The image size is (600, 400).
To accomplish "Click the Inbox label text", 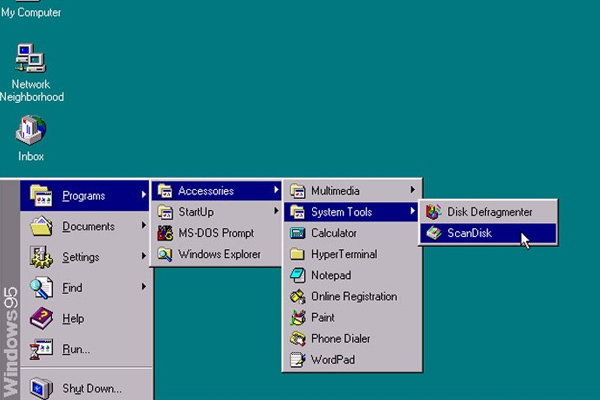I will [x=31, y=156].
